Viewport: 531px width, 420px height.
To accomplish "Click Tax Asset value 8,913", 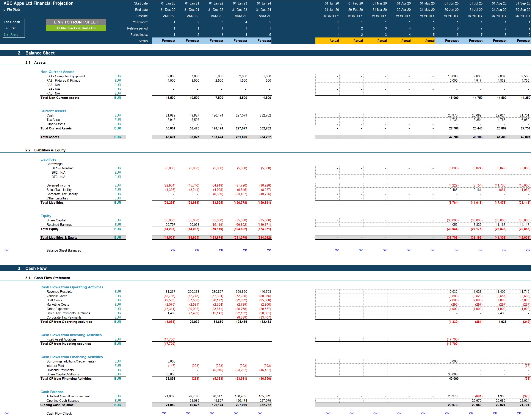I will point(171,120).
